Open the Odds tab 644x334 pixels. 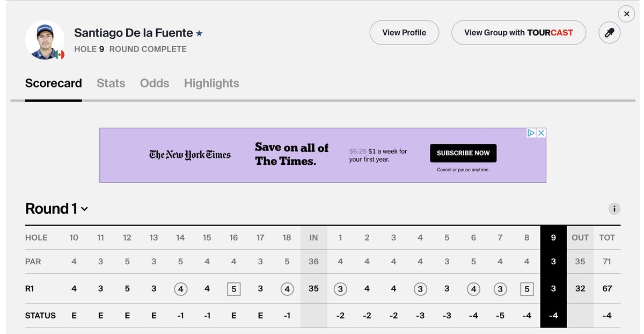(155, 83)
